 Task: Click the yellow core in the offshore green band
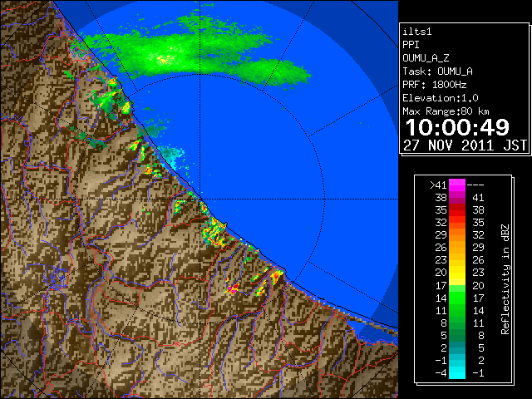coord(163,60)
